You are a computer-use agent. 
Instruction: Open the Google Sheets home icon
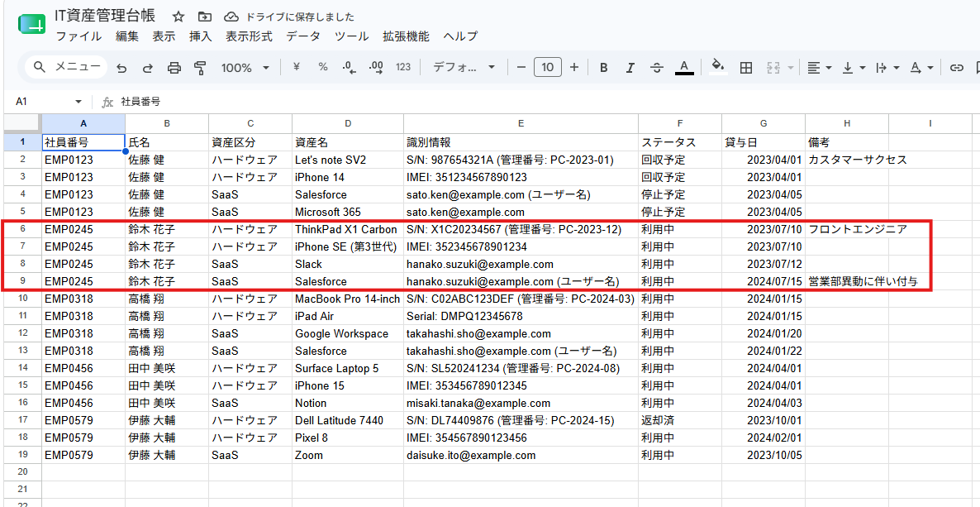(31, 26)
